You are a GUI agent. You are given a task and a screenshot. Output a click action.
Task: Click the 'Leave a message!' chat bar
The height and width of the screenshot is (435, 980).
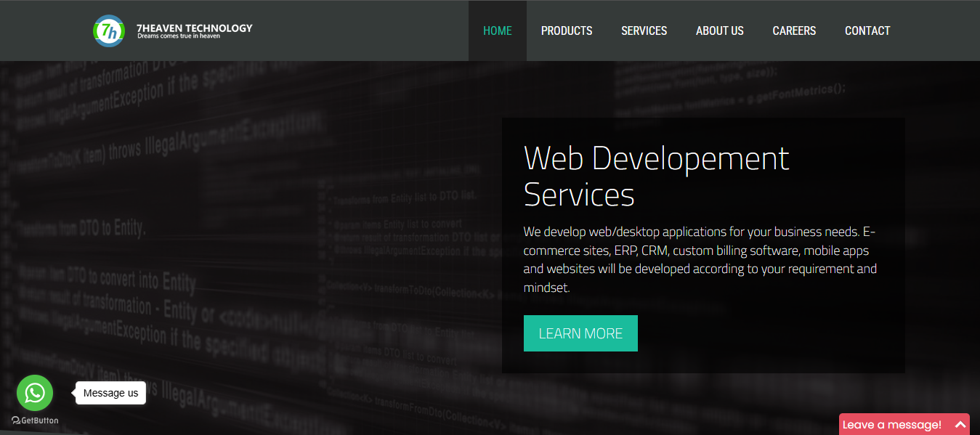tap(892, 425)
